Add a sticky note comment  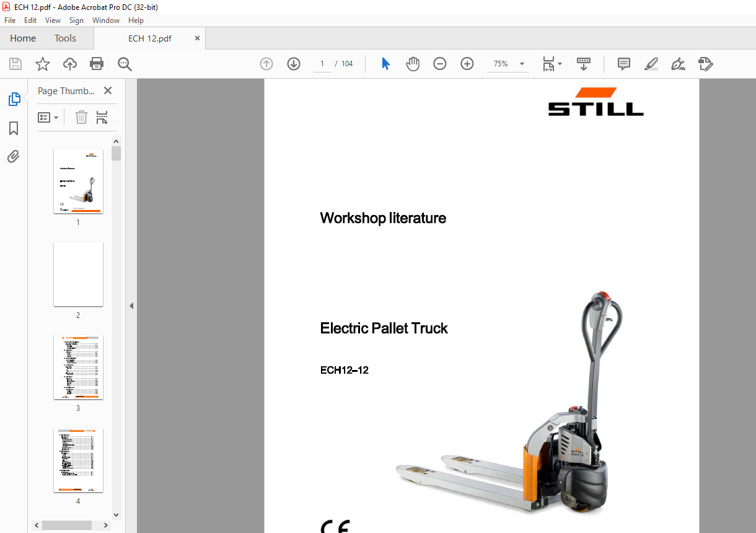point(624,64)
